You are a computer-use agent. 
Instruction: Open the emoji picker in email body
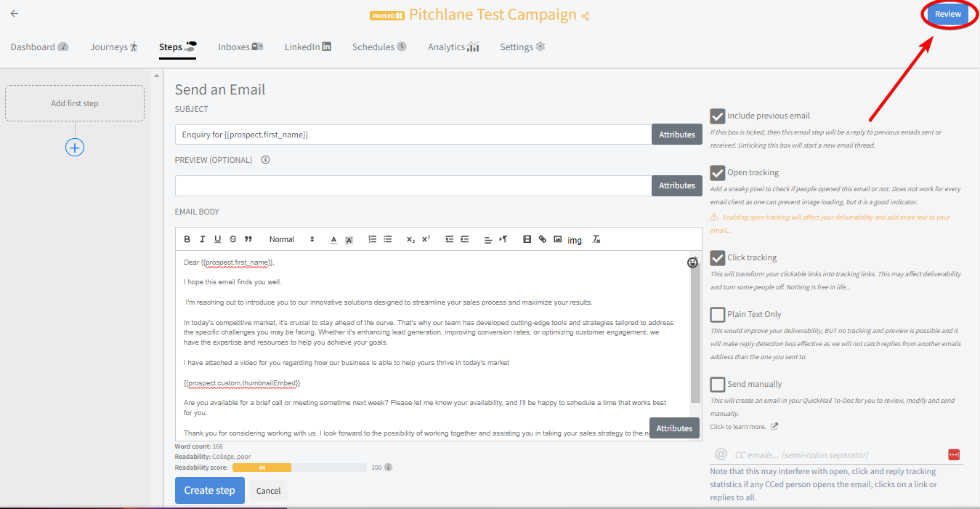pos(692,262)
